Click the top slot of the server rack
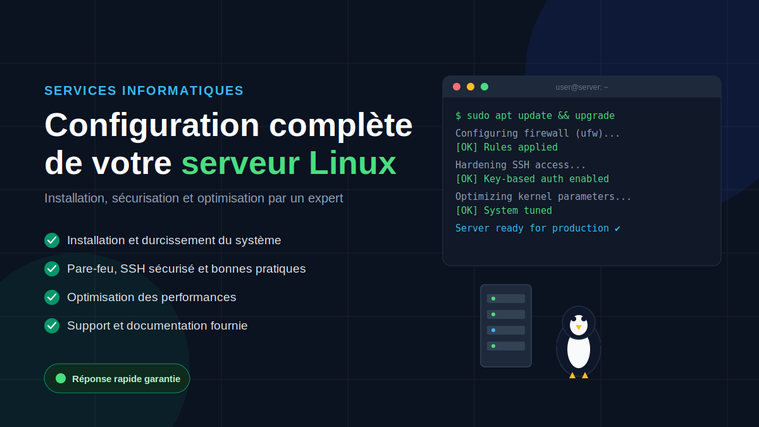The height and width of the screenshot is (427, 759). coord(506,299)
